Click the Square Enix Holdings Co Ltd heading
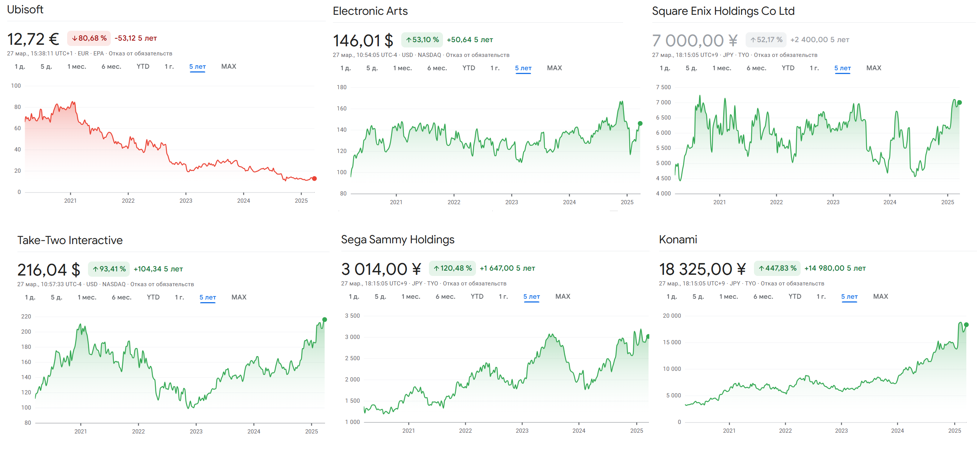980x457 pixels. (723, 11)
